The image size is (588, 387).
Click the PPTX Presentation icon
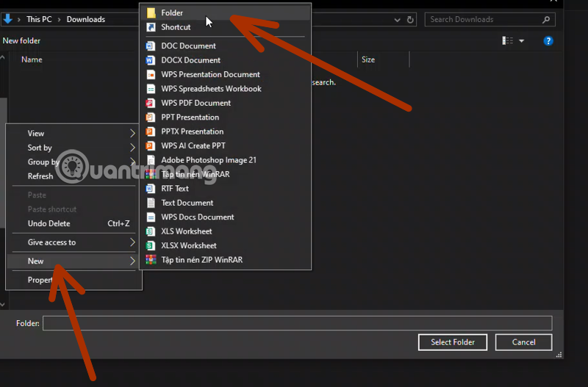coord(151,131)
